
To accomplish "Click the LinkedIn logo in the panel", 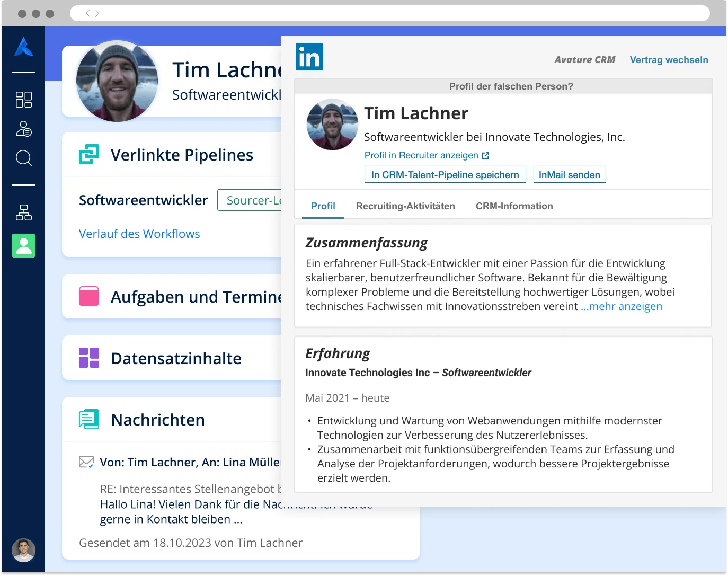I will pyautogui.click(x=309, y=56).
